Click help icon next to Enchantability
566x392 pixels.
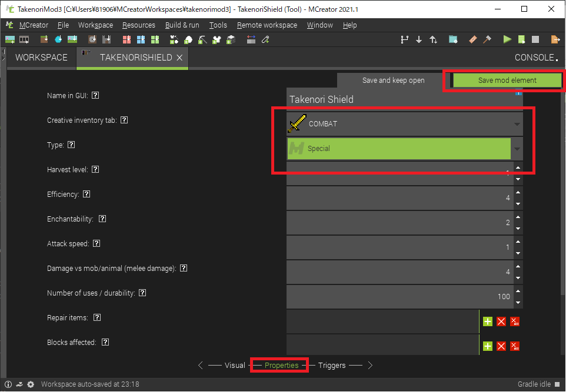(x=102, y=219)
